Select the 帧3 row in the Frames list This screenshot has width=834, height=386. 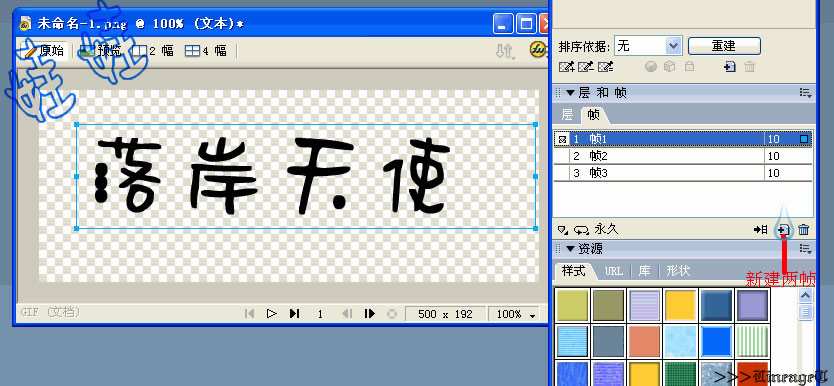(683, 173)
